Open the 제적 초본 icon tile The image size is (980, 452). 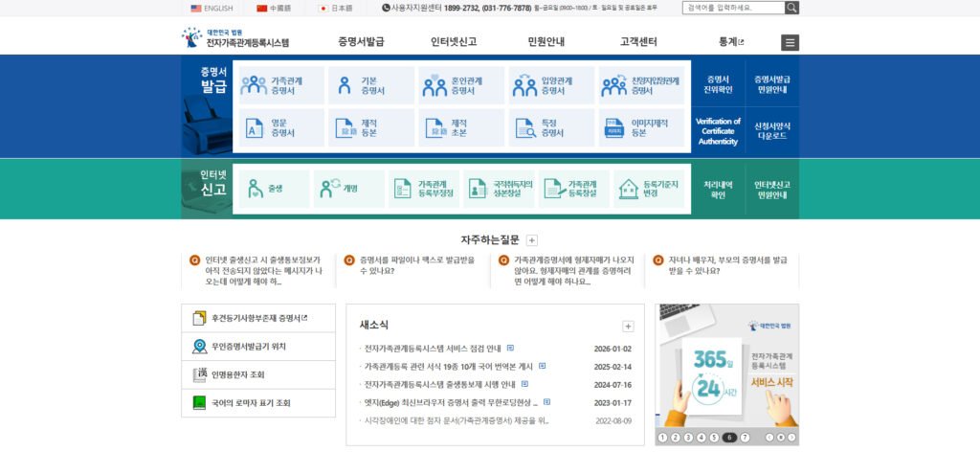(x=461, y=128)
